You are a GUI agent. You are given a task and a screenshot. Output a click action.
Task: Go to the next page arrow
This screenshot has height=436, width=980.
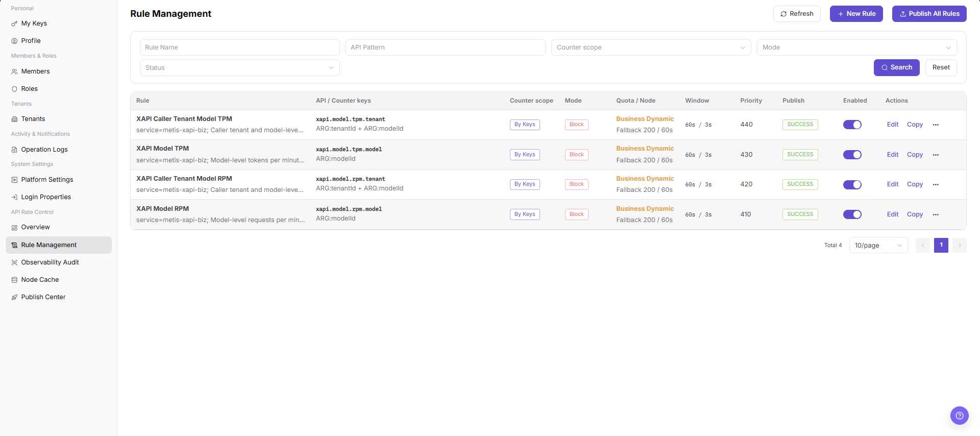[x=960, y=245]
